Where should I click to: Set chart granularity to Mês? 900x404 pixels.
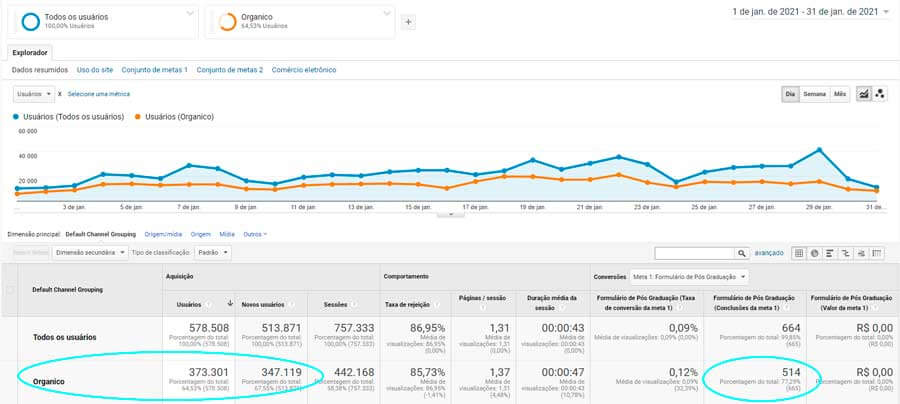pos(840,94)
